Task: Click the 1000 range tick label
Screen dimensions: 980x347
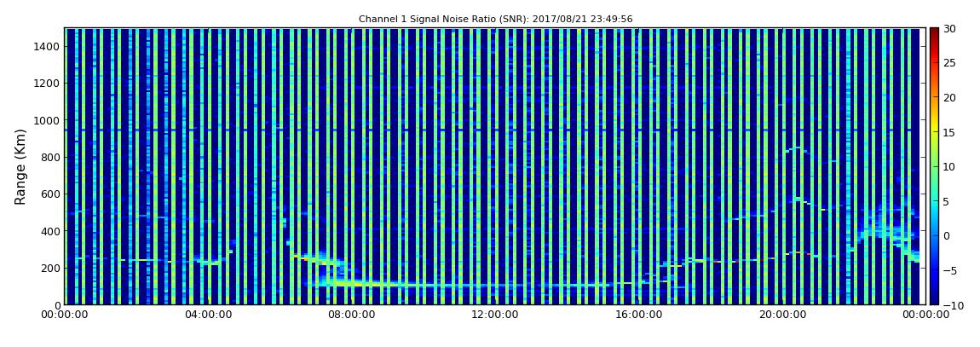Action: [46, 120]
